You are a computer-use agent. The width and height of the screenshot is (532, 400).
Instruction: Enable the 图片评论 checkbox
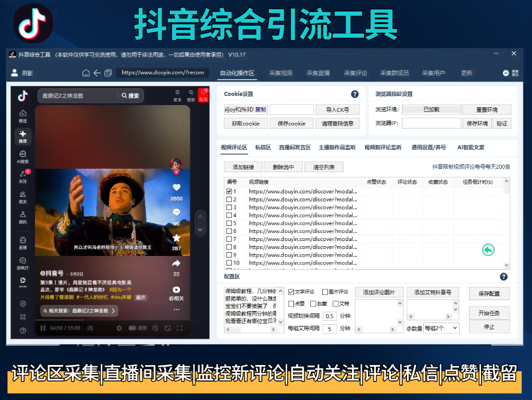pos(325,293)
